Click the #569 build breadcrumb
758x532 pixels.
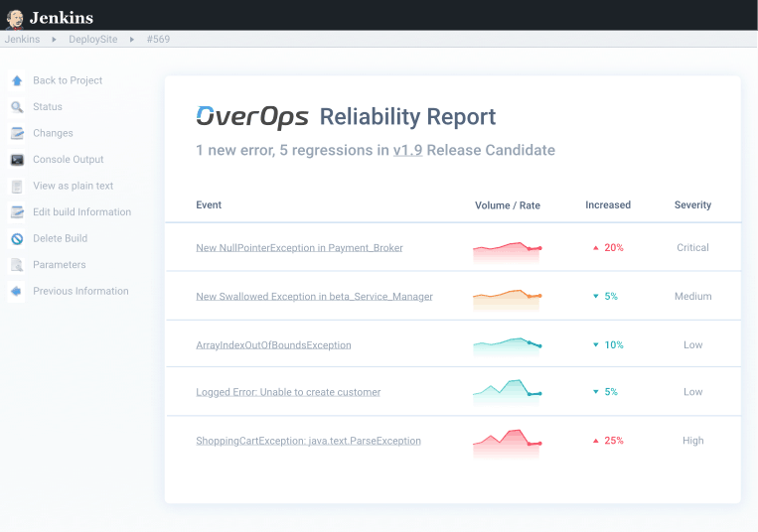click(158, 39)
